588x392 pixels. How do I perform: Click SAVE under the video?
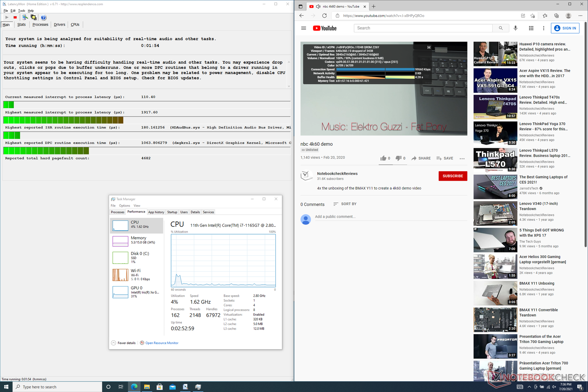coord(445,158)
